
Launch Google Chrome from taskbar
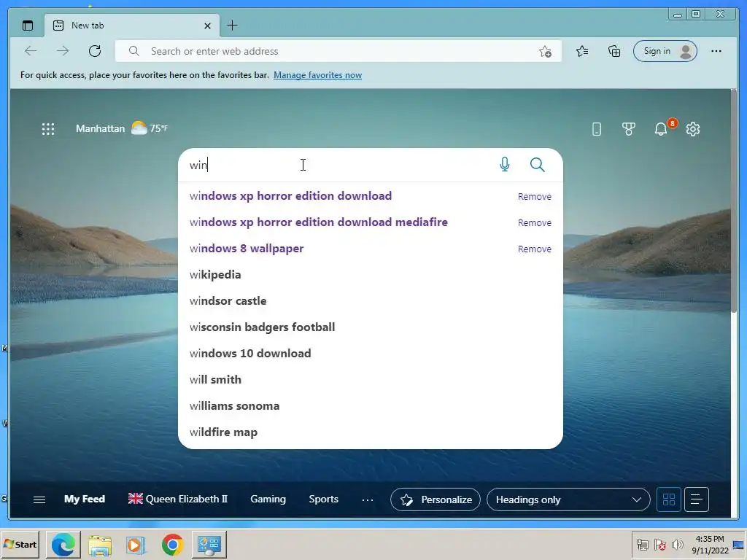click(x=172, y=544)
